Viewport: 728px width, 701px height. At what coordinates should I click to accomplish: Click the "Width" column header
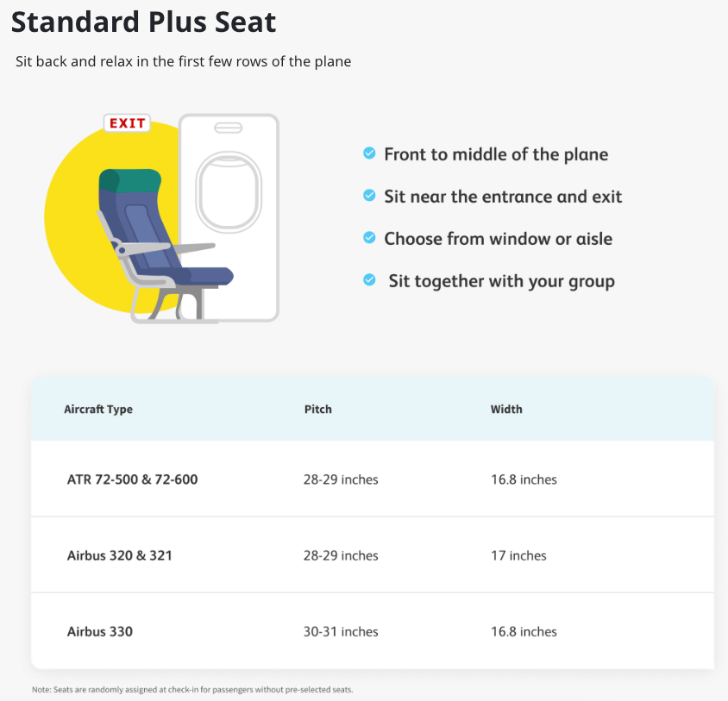(506, 409)
